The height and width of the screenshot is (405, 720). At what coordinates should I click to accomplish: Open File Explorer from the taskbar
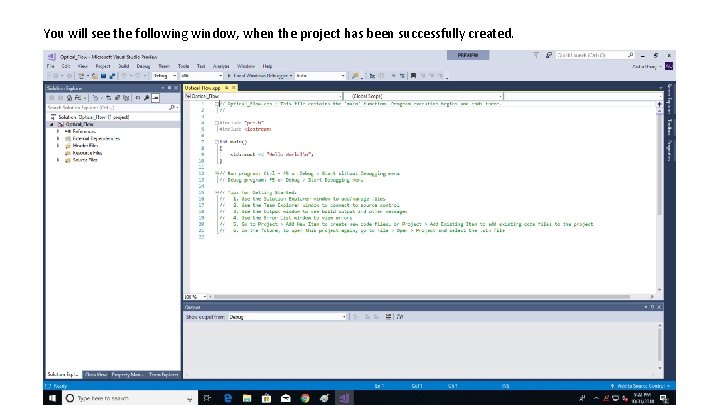click(247, 398)
